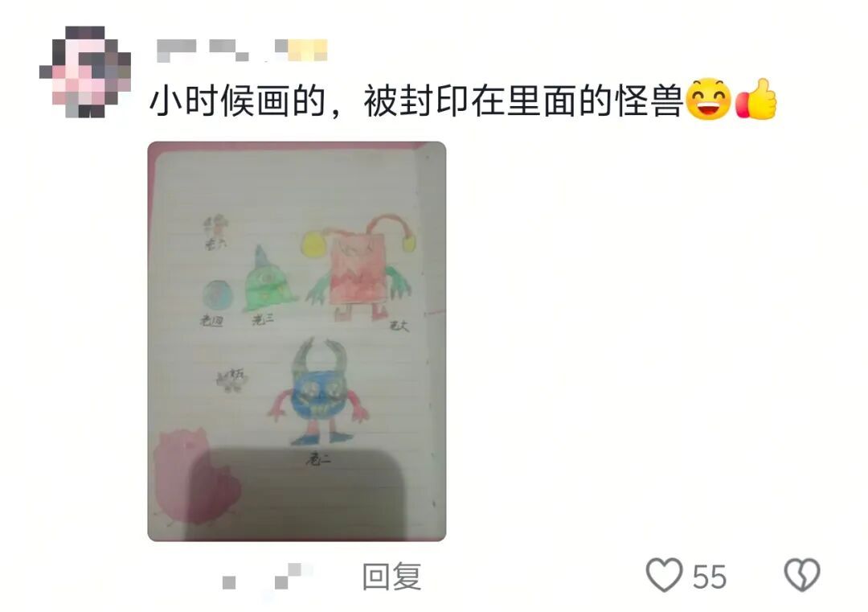This screenshot has width=868, height=612.
Task: Tap the round blue ball creature
Action: coord(216,294)
